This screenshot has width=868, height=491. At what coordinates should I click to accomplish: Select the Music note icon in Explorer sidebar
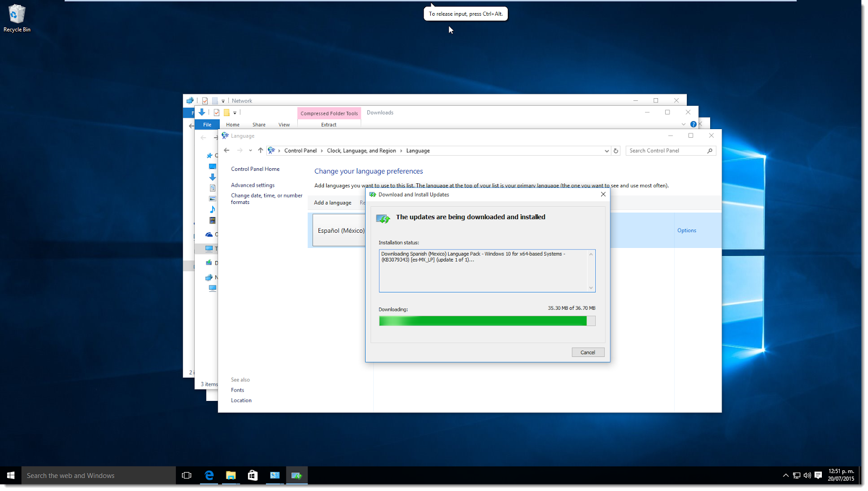click(x=213, y=209)
